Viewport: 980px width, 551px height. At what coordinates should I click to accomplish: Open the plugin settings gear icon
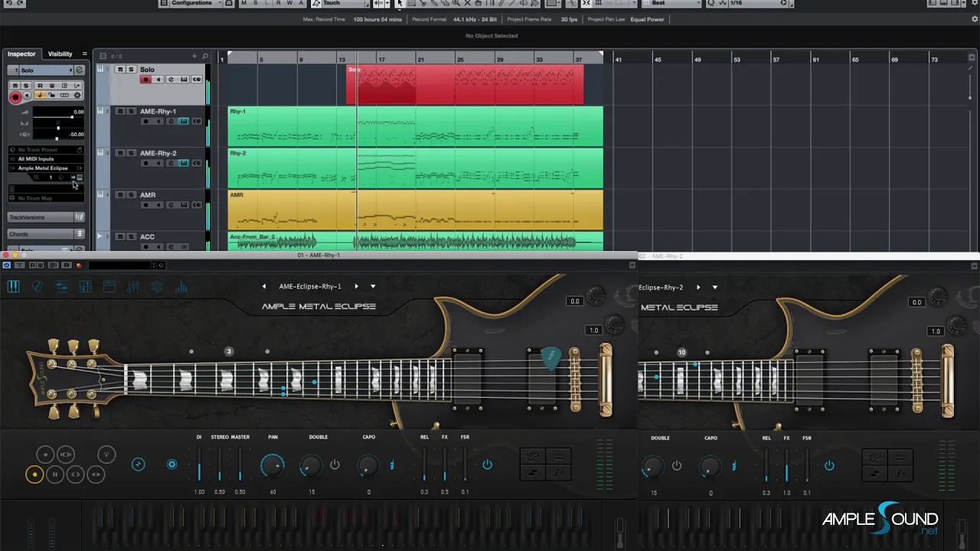pyautogui.click(x=157, y=287)
